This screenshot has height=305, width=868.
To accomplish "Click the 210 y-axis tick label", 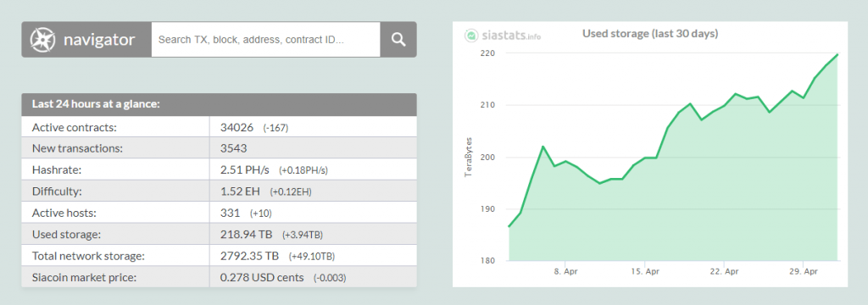I will [x=487, y=105].
